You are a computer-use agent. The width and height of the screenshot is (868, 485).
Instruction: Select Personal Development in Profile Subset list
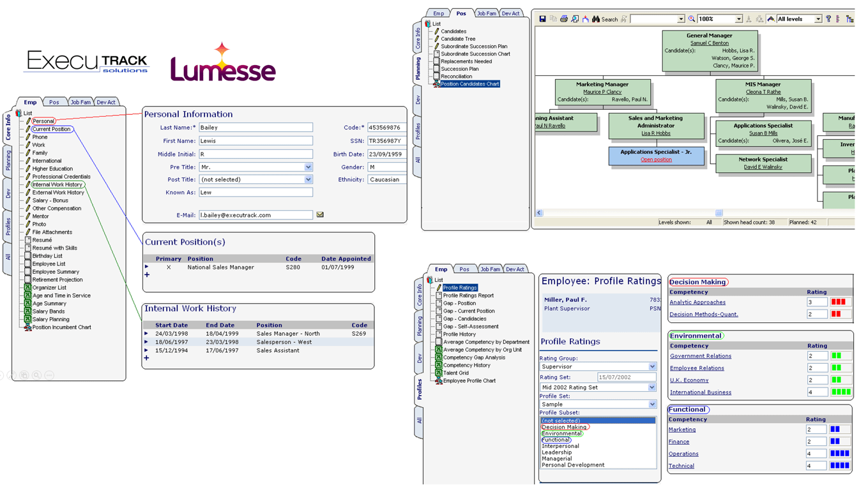573,465
